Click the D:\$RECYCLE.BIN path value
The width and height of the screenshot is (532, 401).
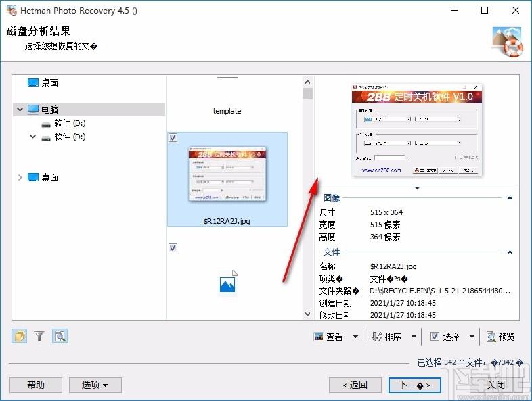pos(440,291)
